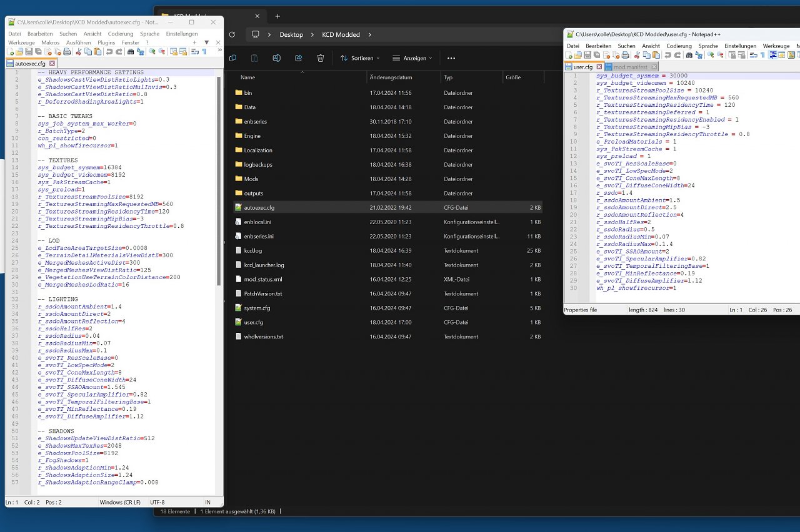Click the Refresh button next to the address bar
The width and height of the screenshot is (800, 532).
click(232, 34)
